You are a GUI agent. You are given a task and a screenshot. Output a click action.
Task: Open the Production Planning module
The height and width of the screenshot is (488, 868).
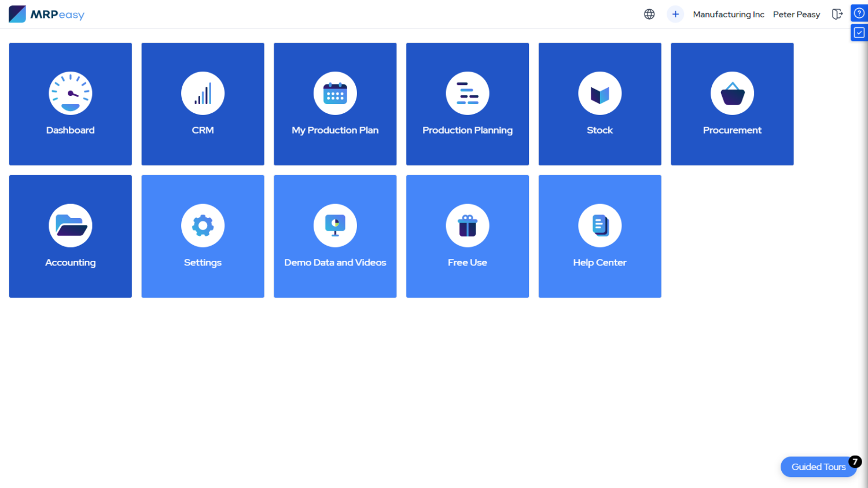coord(467,104)
